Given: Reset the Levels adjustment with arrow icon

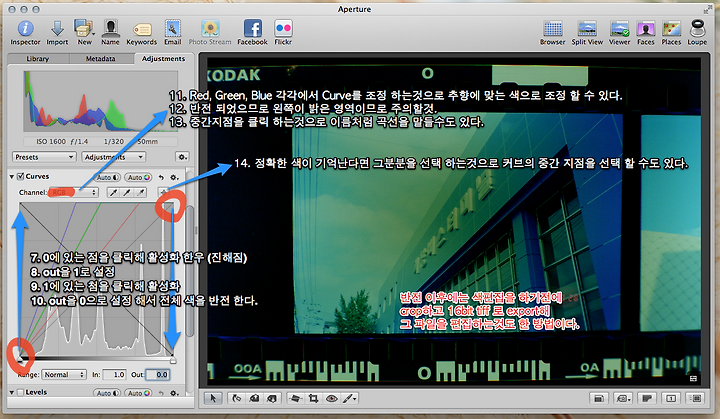Looking at the screenshot, I should (x=161, y=393).
